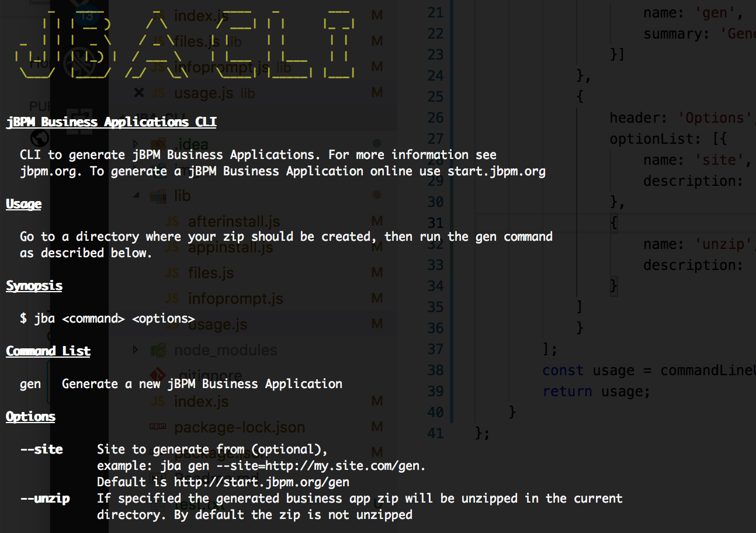
Task: Open appinstall.js in VS Code explorer
Action: 230,247
